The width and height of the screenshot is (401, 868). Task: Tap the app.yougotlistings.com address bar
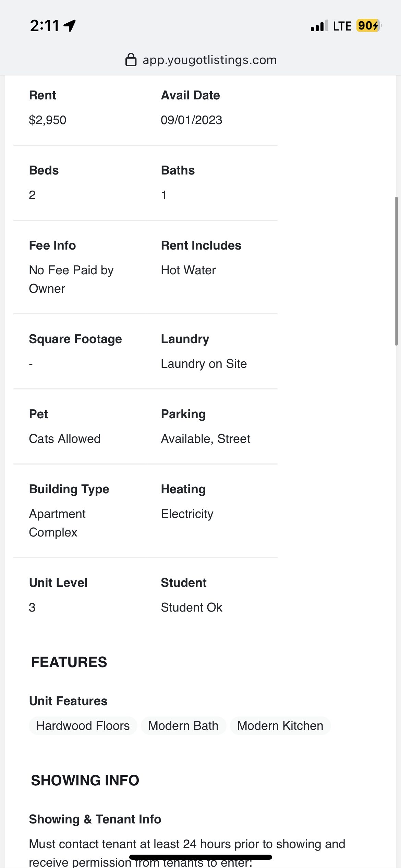200,60
